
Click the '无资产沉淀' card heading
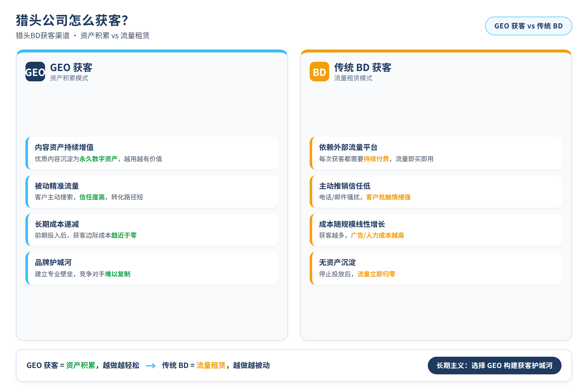[337, 262]
